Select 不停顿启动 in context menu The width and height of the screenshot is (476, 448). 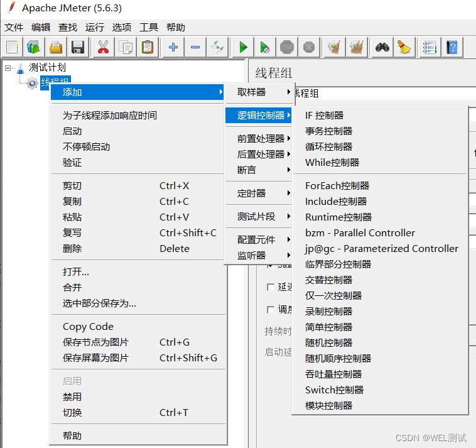point(138,146)
